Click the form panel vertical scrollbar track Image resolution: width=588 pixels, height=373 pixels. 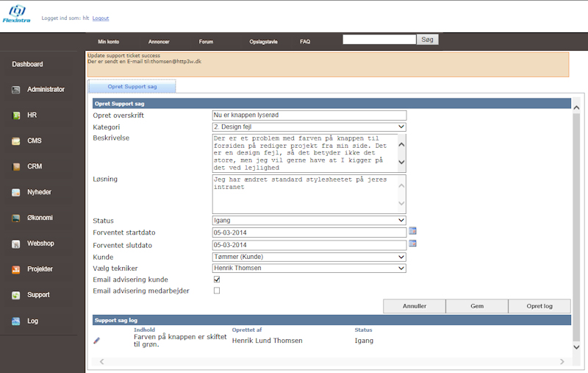(576, 227)
